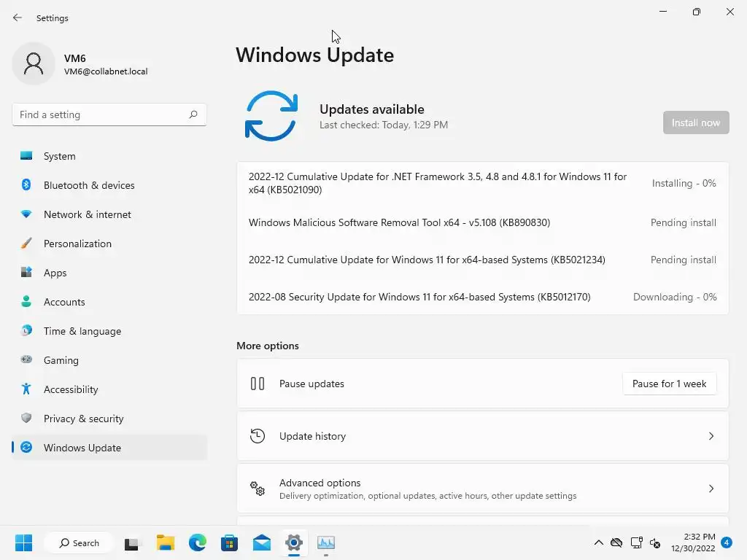Go to Accounts settings
The width and height of the screenshot is (747, 560).
[109, 302]
